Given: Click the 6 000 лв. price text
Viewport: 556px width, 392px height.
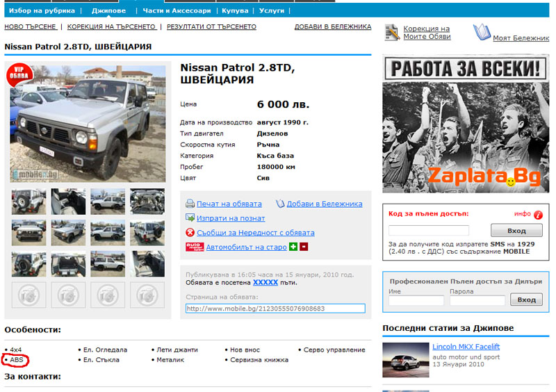Looking at the screenshot, I should coord(283,104).
